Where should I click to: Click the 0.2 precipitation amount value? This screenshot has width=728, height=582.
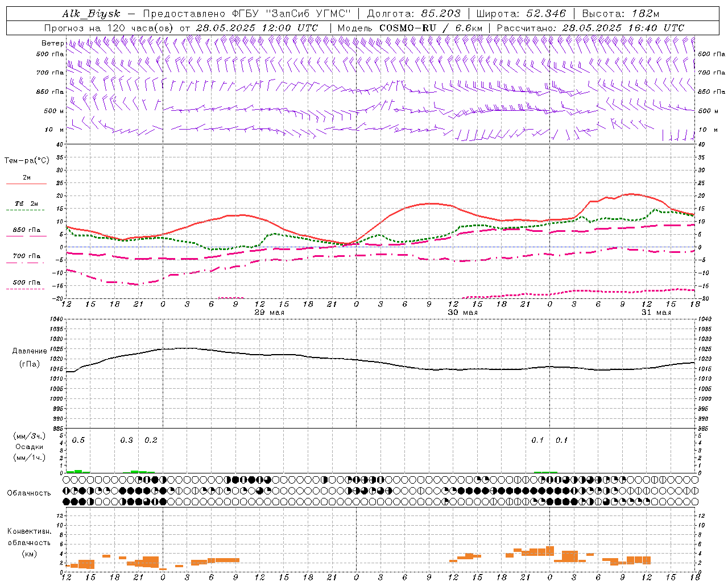151,440
